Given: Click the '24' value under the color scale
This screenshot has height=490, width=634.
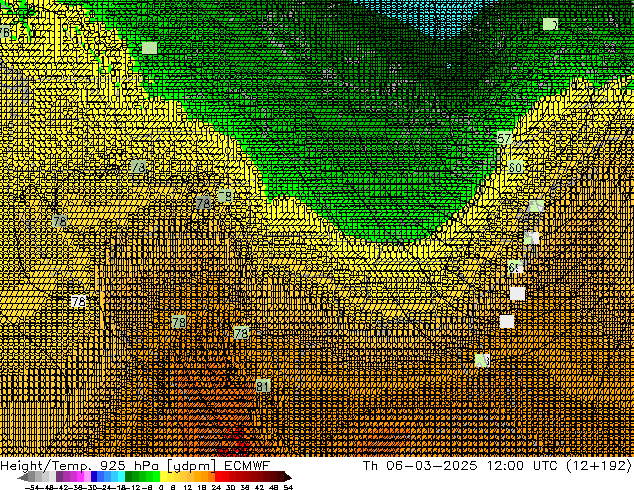Looking at the screenshot, I should 216,487.
